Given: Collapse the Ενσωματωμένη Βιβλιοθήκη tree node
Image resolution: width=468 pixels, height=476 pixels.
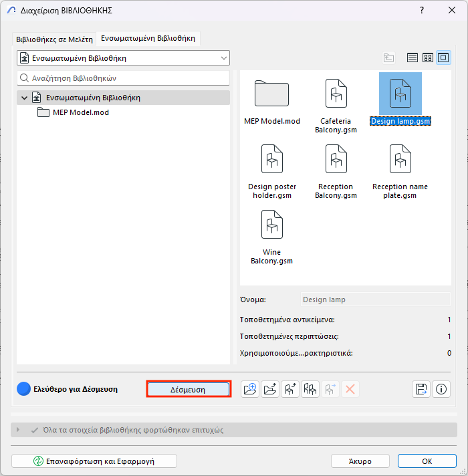Looking at the screenshot, I should click(24, 98).
